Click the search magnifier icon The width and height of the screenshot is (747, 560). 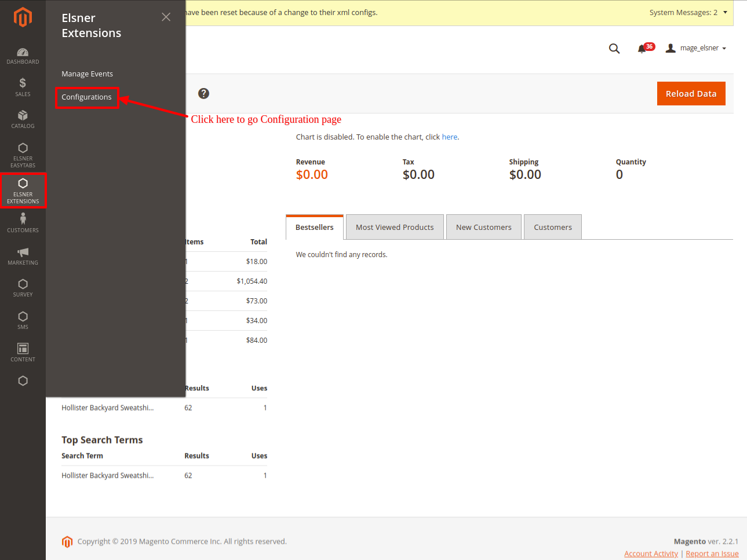(614, 49)
